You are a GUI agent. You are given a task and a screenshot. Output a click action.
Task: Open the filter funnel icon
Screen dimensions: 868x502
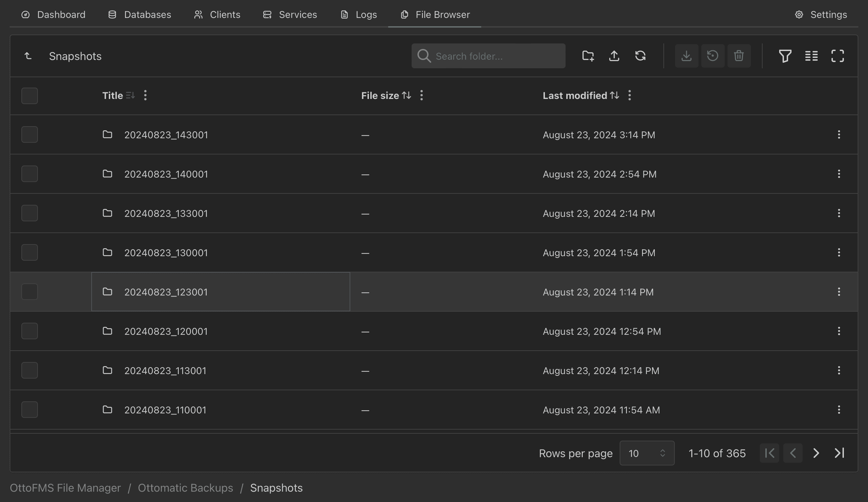tap(785, 56)
